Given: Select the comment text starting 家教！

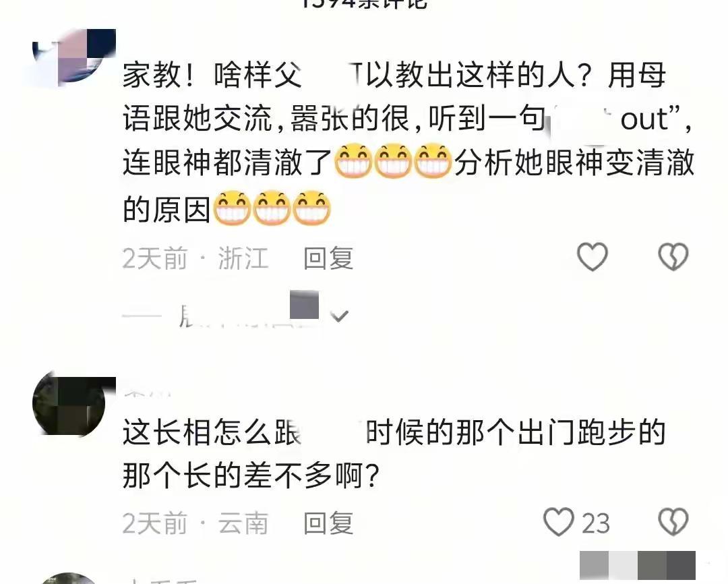Looking at the screenshot, I should [408, 142].
